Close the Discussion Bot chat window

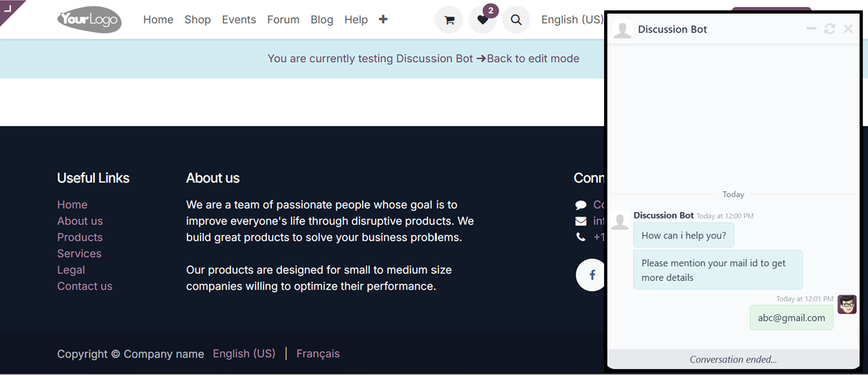point(849,29)
